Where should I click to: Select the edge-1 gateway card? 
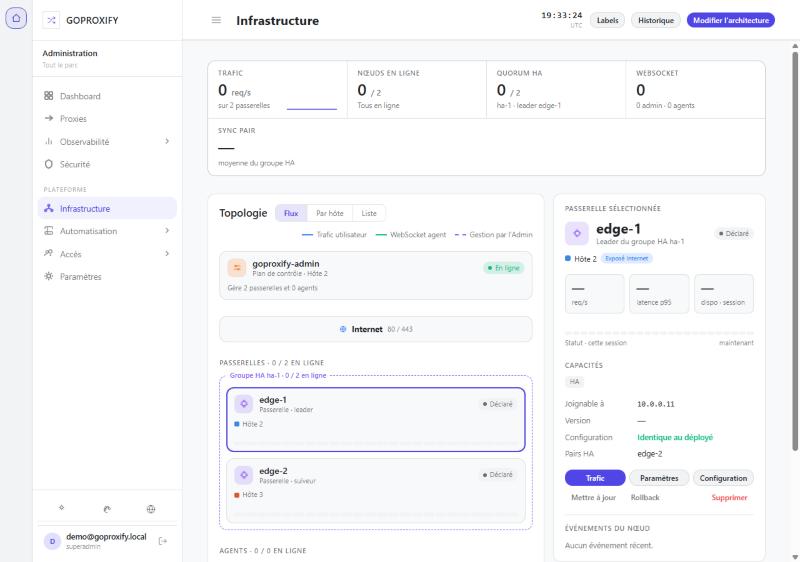click(376, 419)
